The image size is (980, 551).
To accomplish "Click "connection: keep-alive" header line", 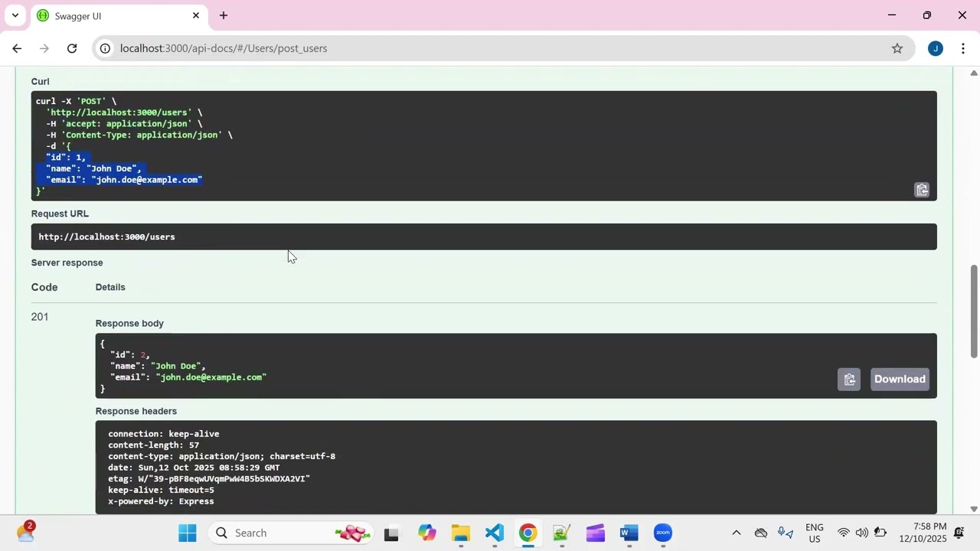I will (163, 434).
